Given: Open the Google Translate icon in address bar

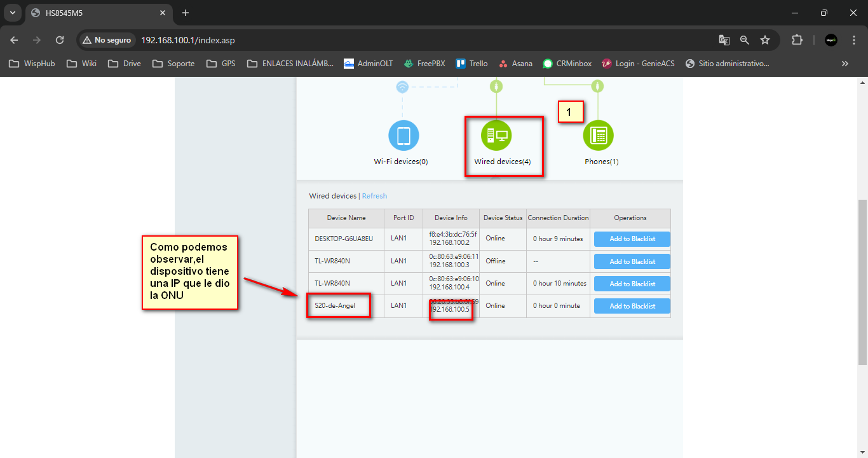Looking at the screenshot, I should click(x=724, y=40).
